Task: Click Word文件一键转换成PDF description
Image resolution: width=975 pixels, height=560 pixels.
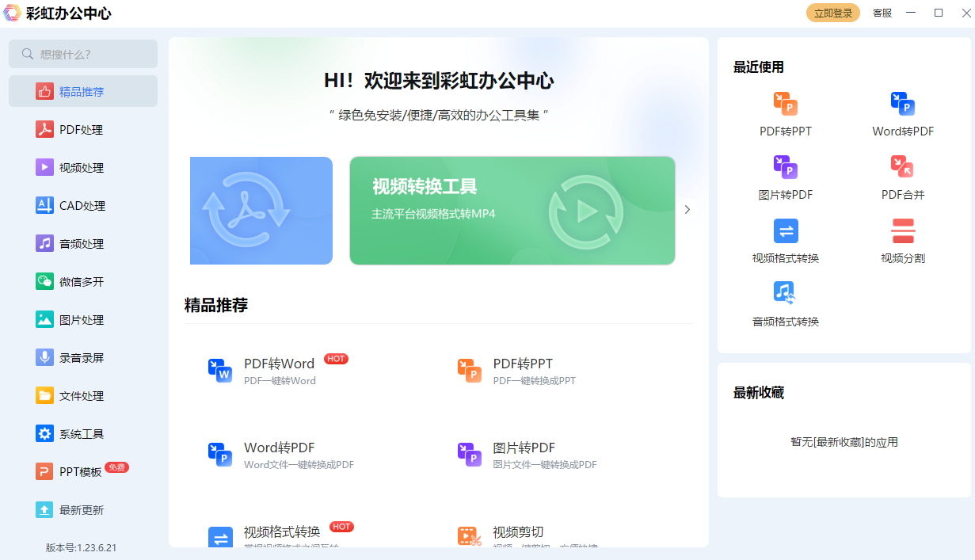Action: point(299,465)
